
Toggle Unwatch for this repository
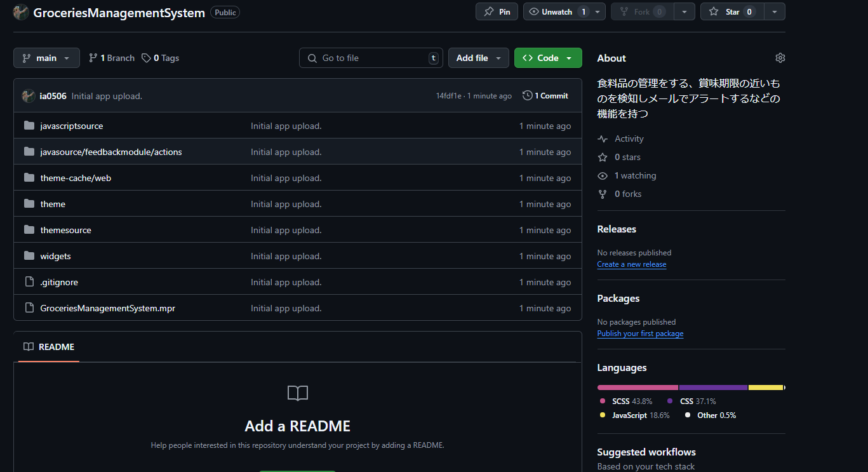point(557,11)
